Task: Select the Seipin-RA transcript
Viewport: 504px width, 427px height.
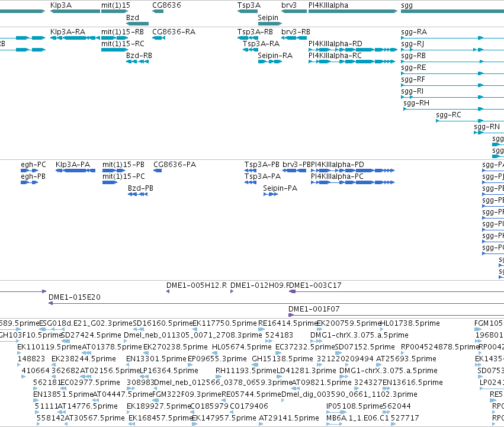Action: (x=269, y=62)
